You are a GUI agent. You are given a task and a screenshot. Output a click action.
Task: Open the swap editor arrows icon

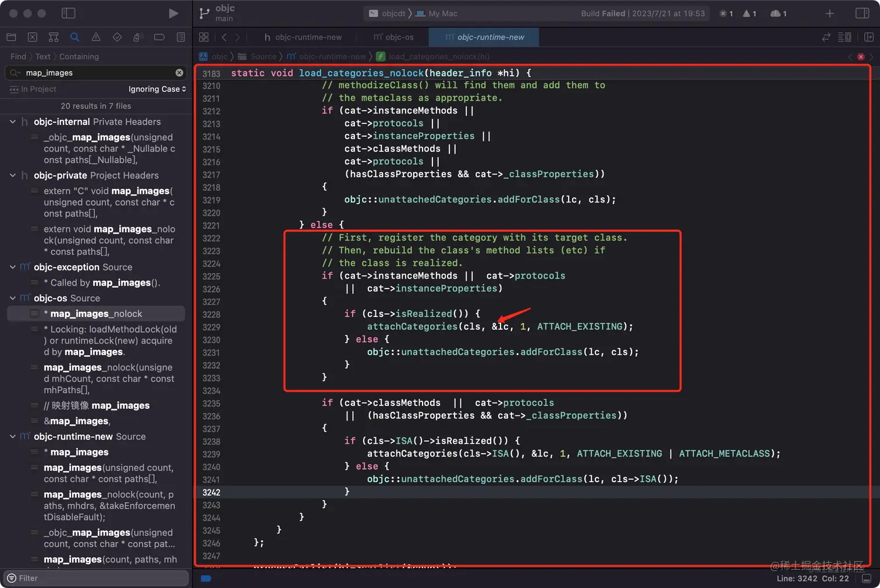pyautogui.click(x=826, y=37)
